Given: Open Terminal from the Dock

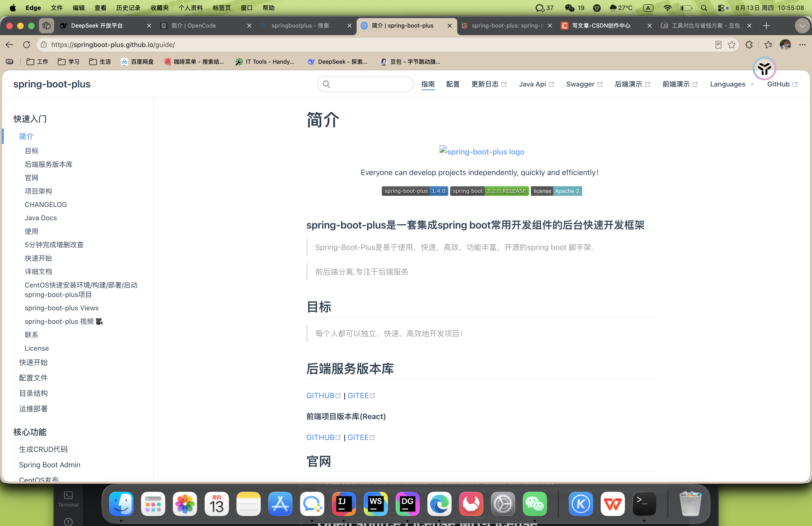Looking at the screenshot, I should tap(644, 504).
